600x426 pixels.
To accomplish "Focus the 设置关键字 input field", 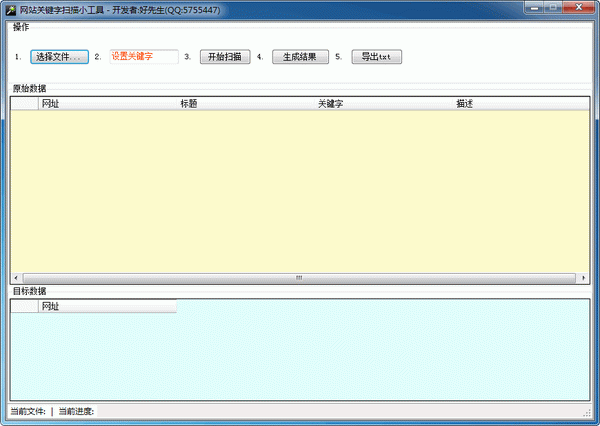I will tap(144, 57).
